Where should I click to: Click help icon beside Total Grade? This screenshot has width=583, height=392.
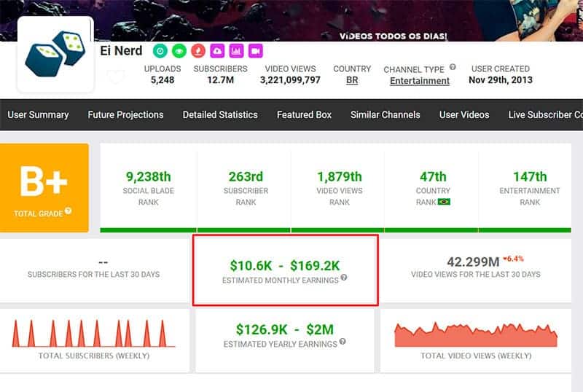coord(68,211)
